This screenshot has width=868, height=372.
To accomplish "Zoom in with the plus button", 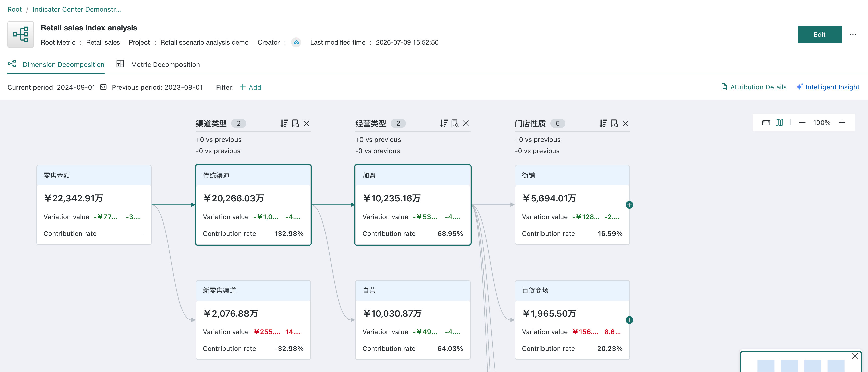I will tap(842, 123).
